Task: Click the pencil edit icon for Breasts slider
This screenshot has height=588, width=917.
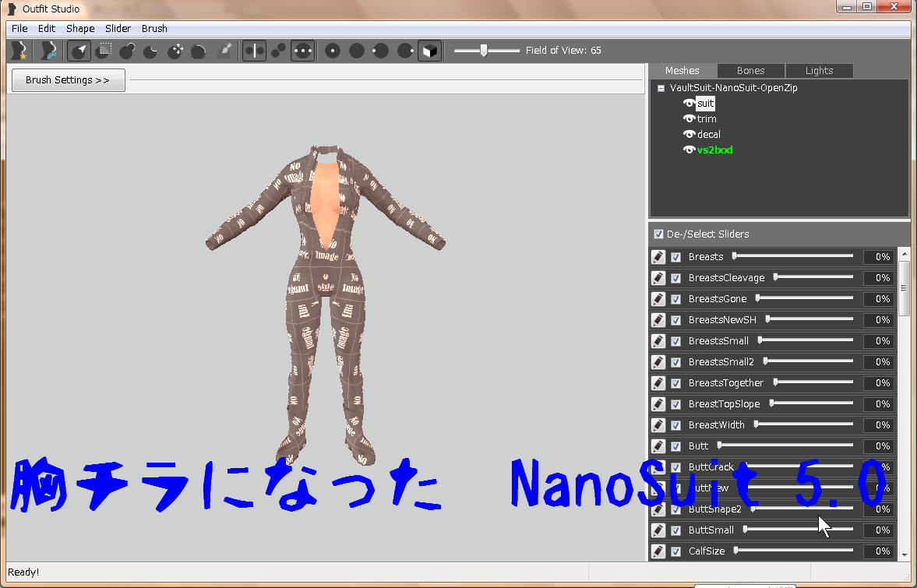Action: tap(658, 257)
